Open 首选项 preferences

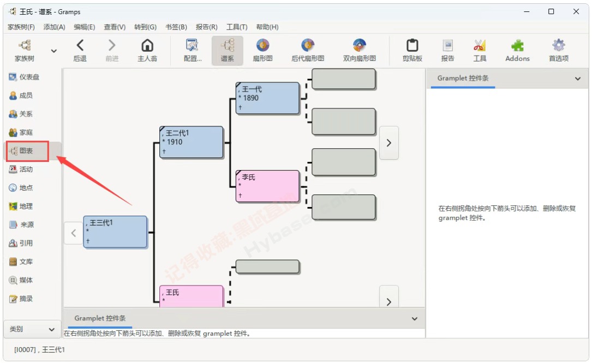559,51
